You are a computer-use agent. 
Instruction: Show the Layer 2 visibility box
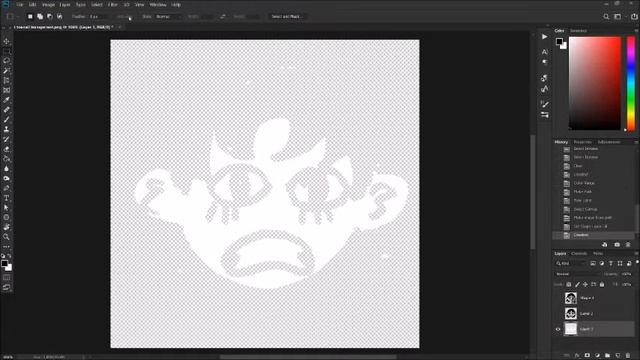558,313
